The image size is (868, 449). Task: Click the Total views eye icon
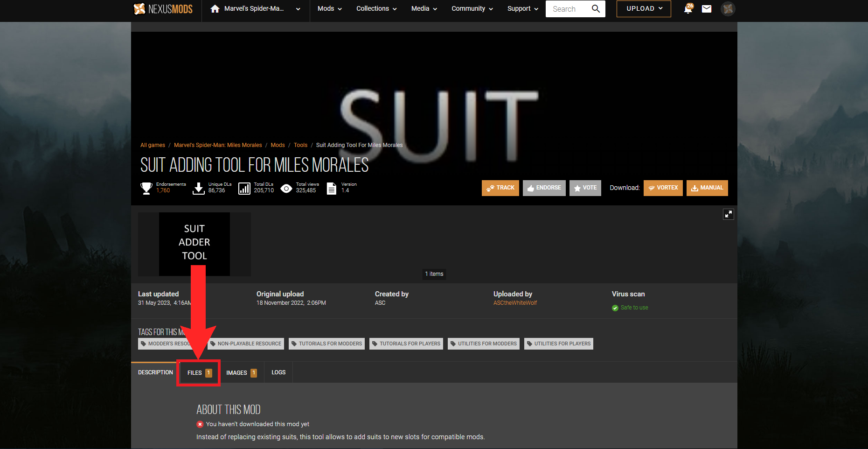pos(286,188)
